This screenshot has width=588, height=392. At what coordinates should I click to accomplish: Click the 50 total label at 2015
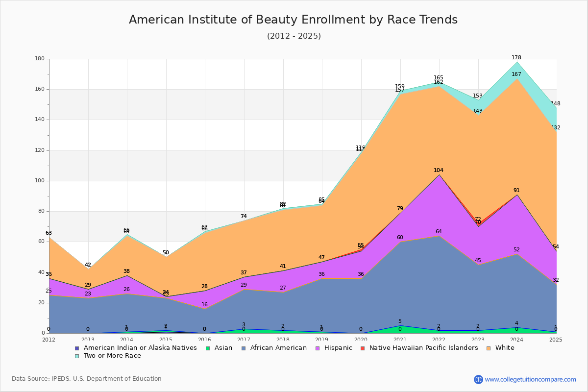[x=166, y=253]
